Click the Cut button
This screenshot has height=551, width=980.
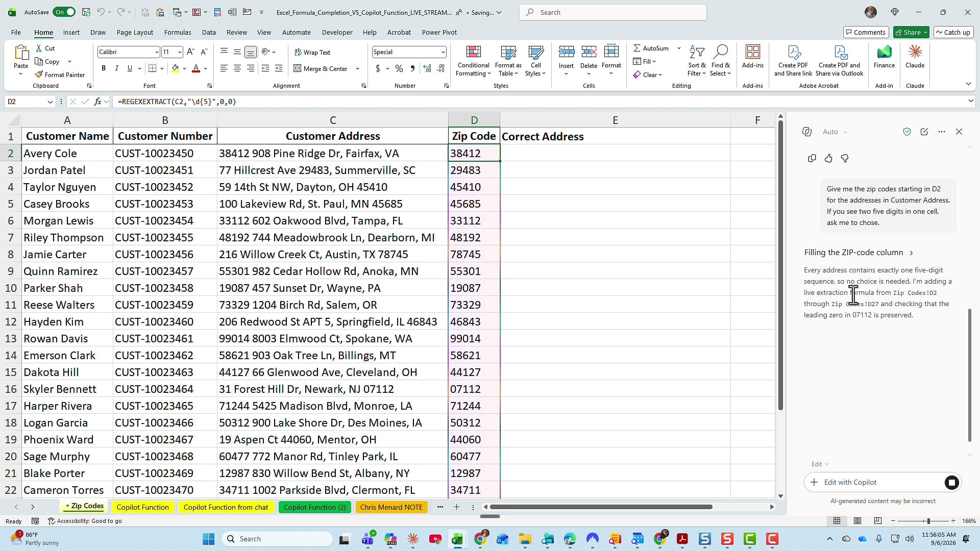tap(45, 48)
